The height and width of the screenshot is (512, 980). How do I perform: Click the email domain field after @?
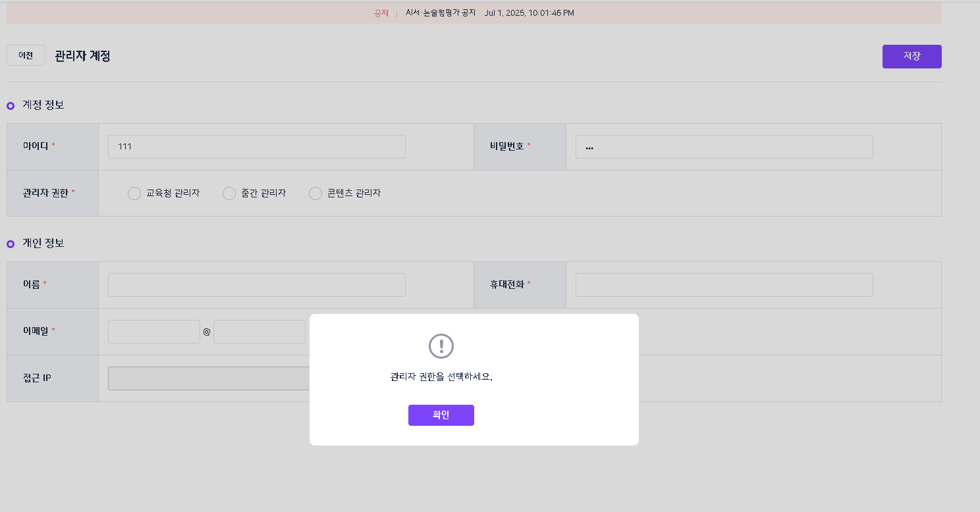[259, 332]
